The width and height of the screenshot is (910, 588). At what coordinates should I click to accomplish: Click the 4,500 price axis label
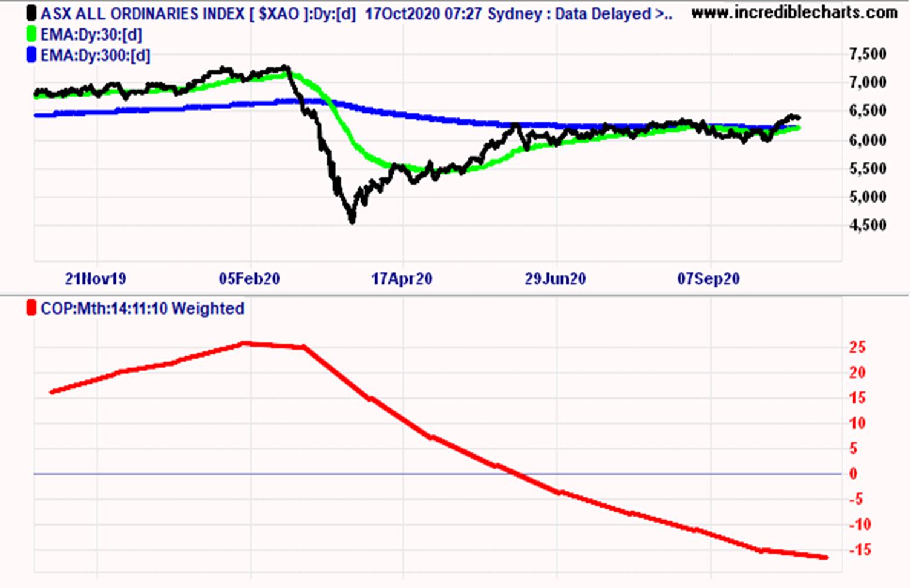(x=868, y=225)
